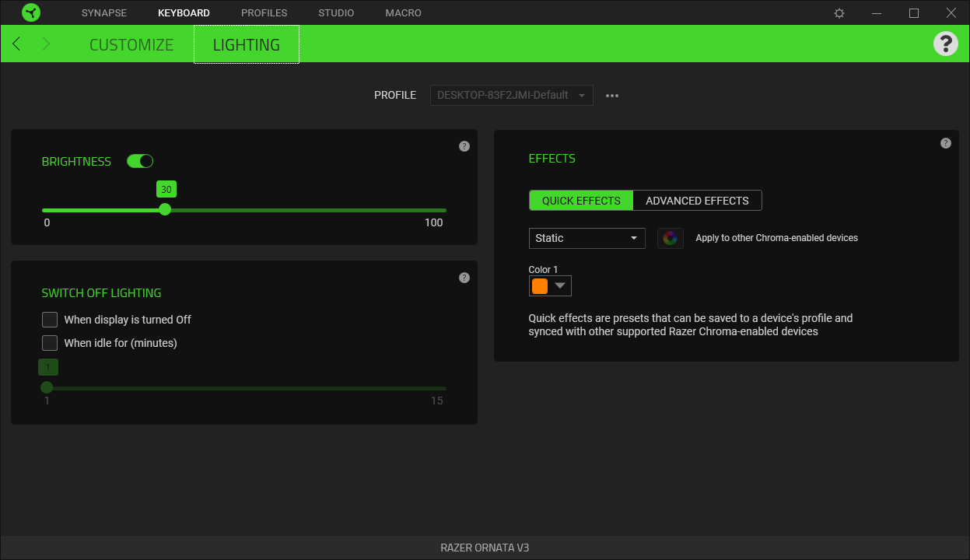This screenshot has width=970, height=560.
Task: Click the brightness slider handle
Action: click(165, 209)
